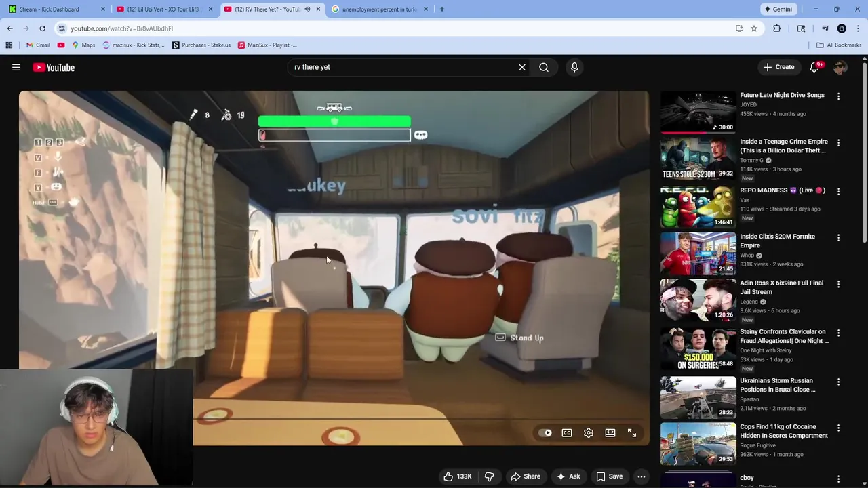Switch the autoplay toggle in the player

point(545,433)
